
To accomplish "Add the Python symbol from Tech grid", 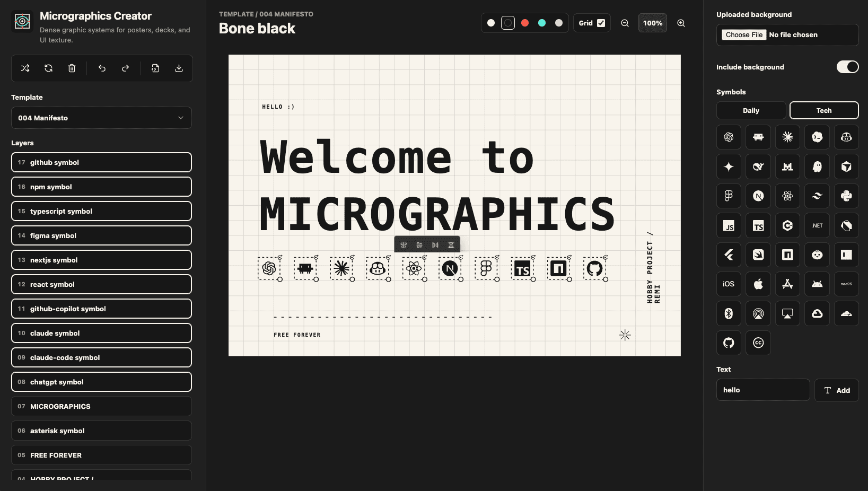I will pyautogui.click(x=846, y=196).
